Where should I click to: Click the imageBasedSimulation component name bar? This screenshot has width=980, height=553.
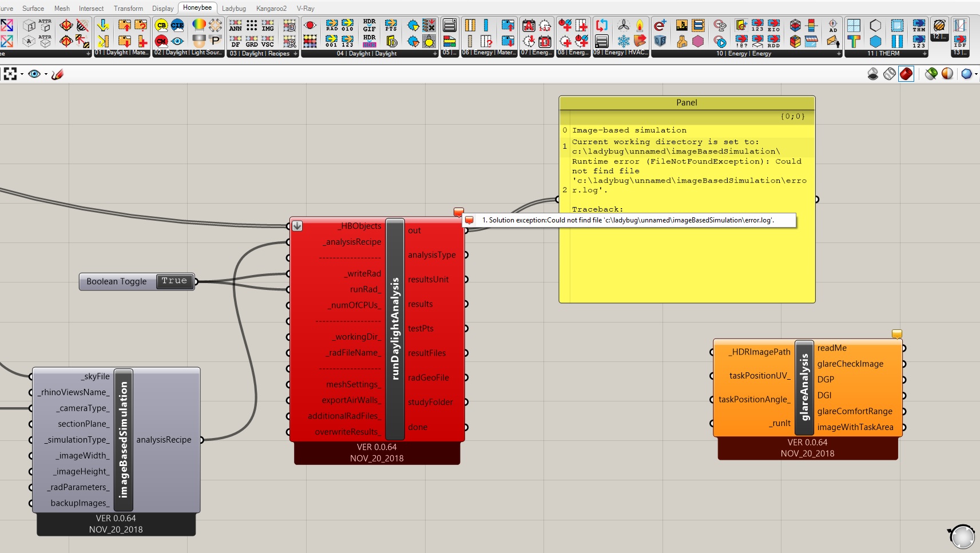(x=124, y=440)
